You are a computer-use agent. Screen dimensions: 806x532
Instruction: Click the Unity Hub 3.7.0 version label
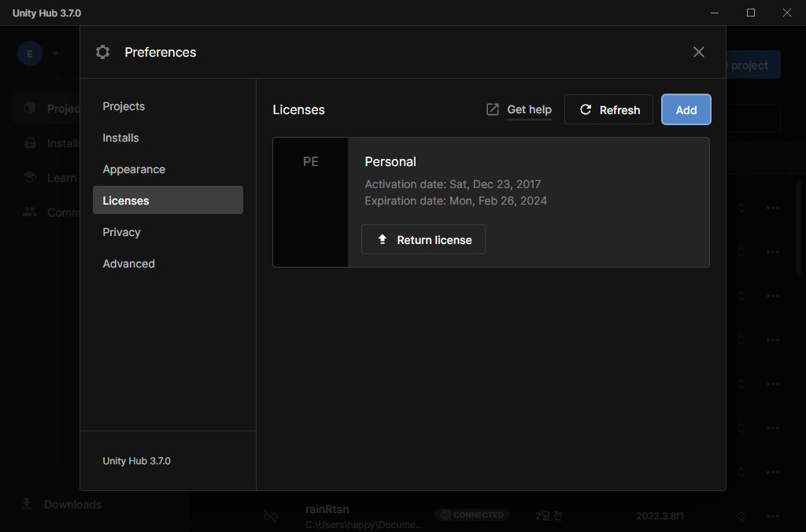(136, 461)
